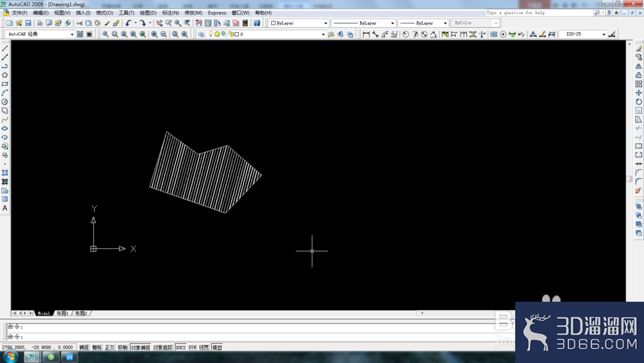Open the 绘图(D) menu
Image resolution: width=644 pixels, height=363 pixels.
tap(148, 13)
